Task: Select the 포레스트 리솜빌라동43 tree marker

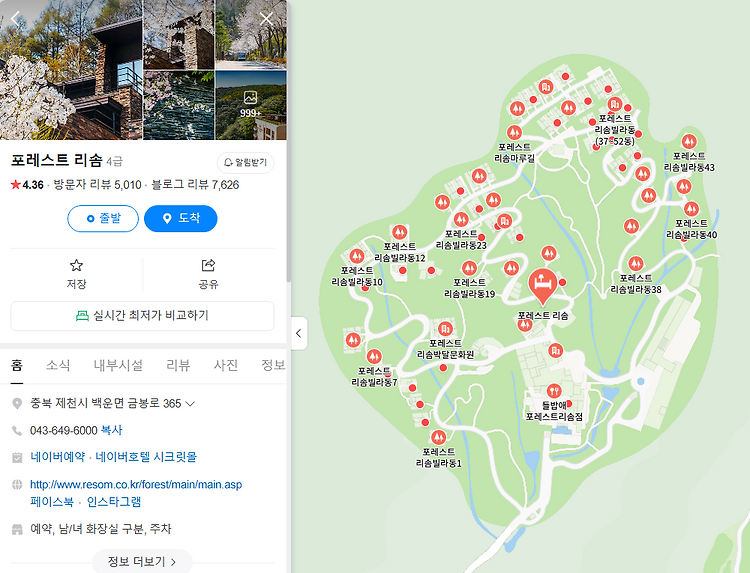Action: coord(688,142)
